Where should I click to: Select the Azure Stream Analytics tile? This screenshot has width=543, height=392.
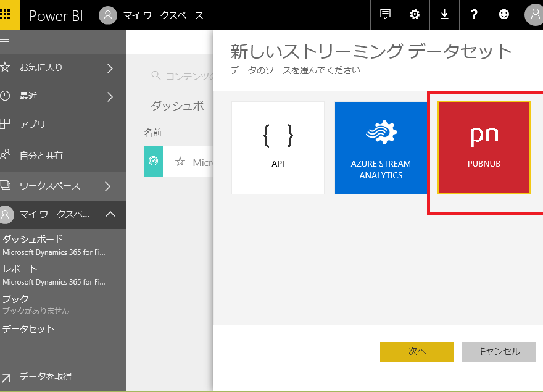[x=381, y=148]
